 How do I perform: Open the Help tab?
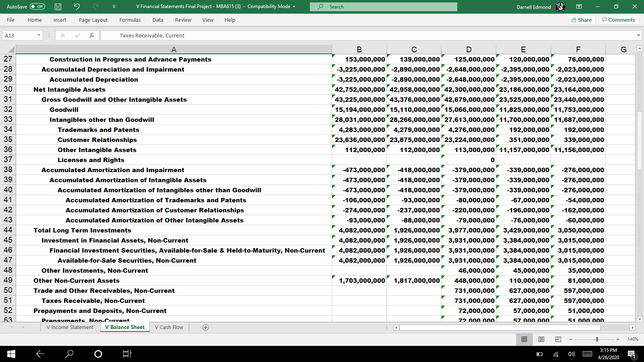[230, 20]
